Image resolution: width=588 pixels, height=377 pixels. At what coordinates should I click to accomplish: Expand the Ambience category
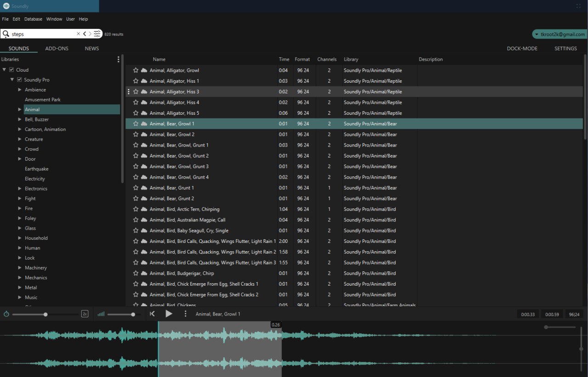tap(20, 90)
